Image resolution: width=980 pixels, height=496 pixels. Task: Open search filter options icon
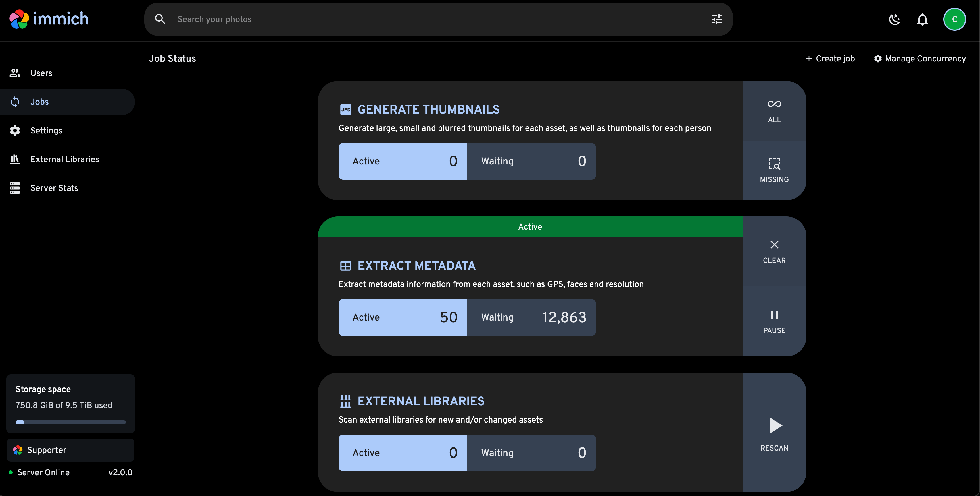tap(716, 20)
